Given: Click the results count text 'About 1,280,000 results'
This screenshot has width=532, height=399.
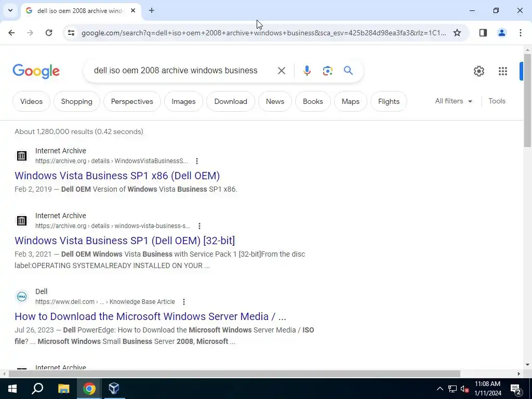Looking at the screenshot, I should coord(54,131).
